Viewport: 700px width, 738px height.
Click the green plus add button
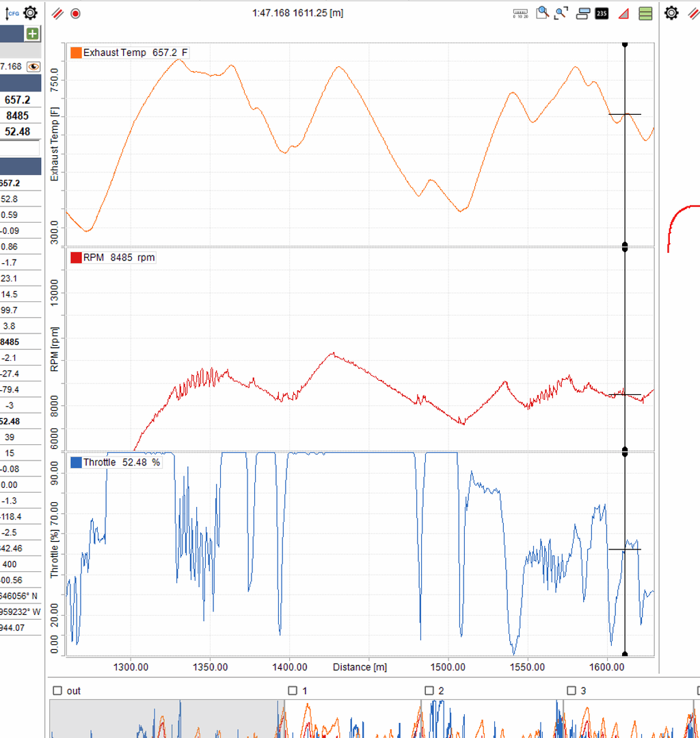[32, 34]
